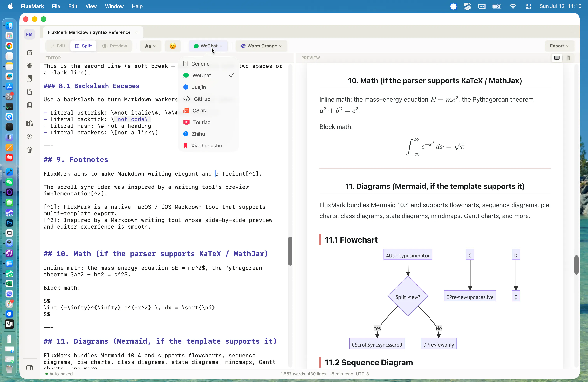Open the globe icon in the sidebar
Image resolution: width=588 pixels, height=382 pixels.
29,66
